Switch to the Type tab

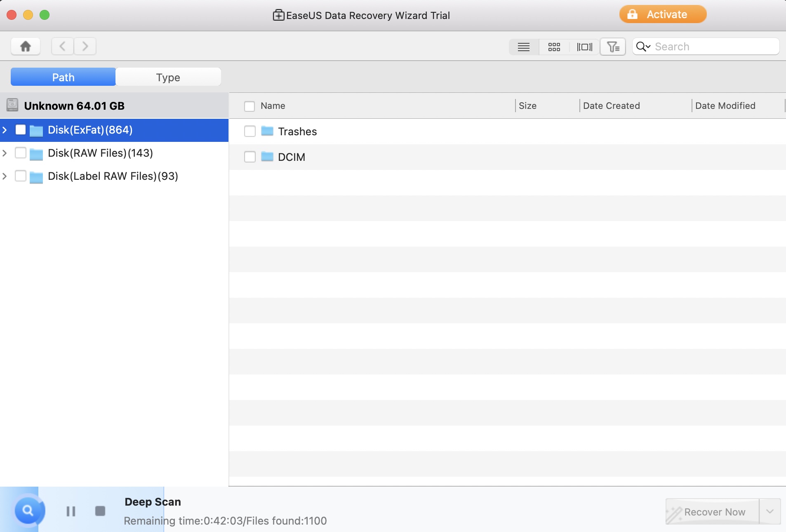[168, 78]
